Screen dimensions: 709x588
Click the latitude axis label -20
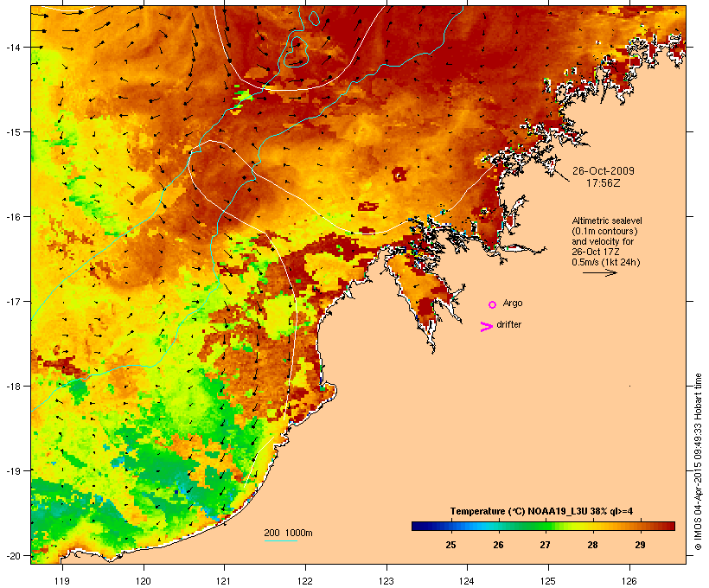[x=13, y=555]
